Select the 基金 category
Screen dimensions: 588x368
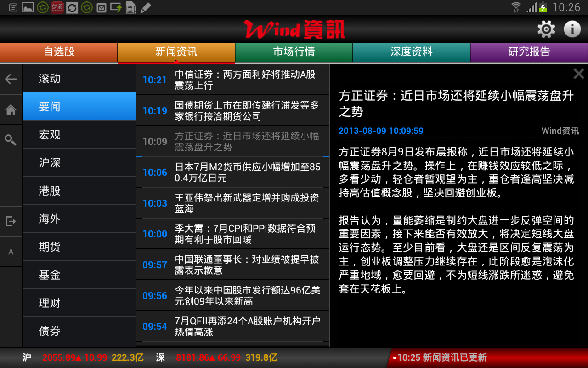[79, 275]
